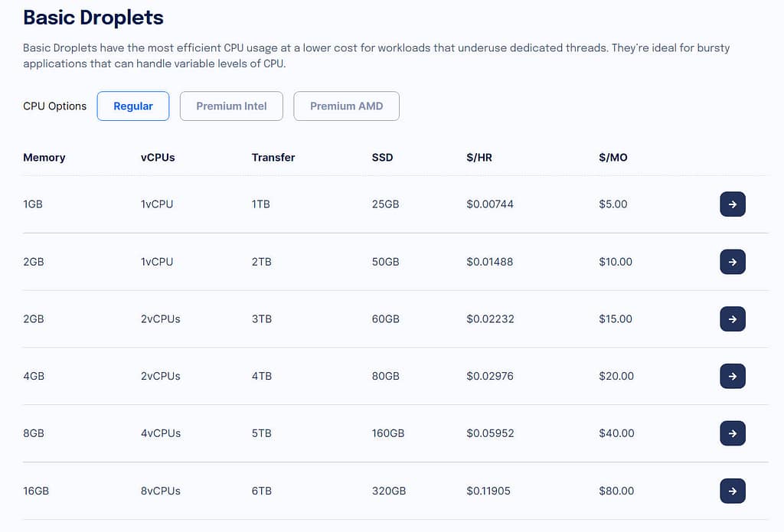Click the Basic Droplets heading
The image size is (784, 532).
[x=93, y=17]
